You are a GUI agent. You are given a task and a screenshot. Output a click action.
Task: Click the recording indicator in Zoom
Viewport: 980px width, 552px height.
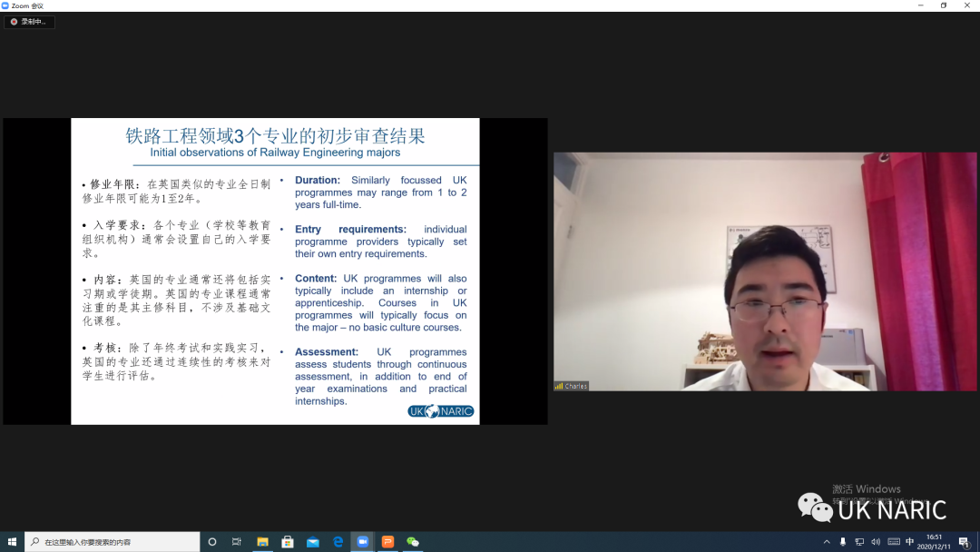pyautogui.click(x=29, y=22)
